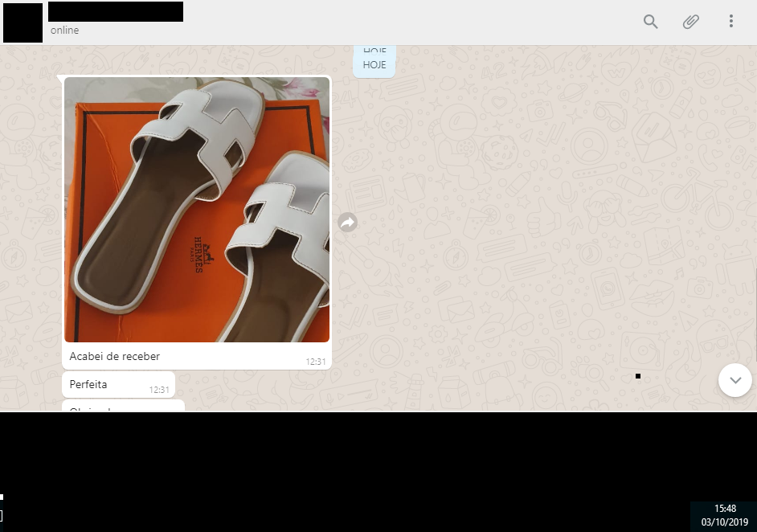Screen dimensions: 757x532
Task: Search within the chat with magnifier icon
Action: click(x=650, y=21)
